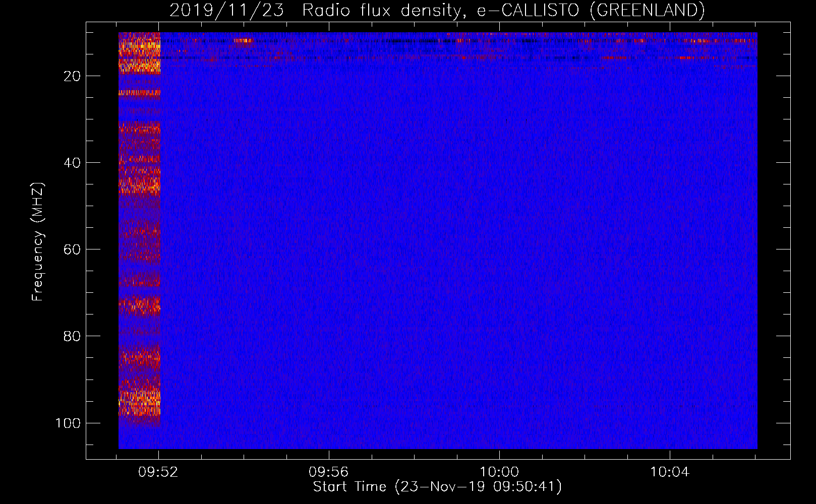
Task: Select the 80 MHz frequency tick label
Action: (72, 336)
